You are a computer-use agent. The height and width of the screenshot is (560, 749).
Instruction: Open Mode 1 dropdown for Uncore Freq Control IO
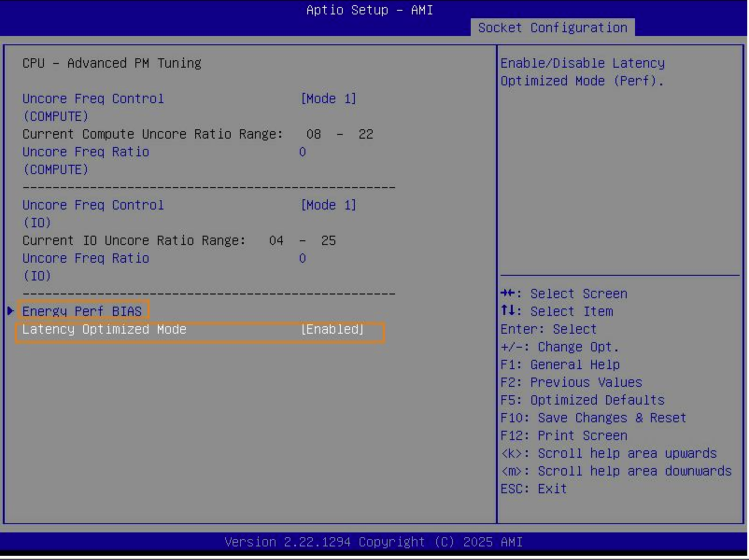pyautogui.click(x=328, y=205)
